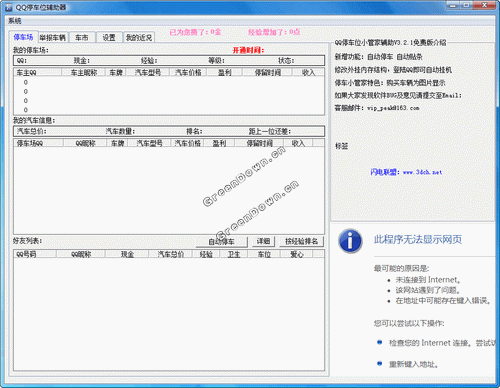The height and width of the screenshot is (388, 500).
Task: Click the 此程序无法显示网页 heading
Action: (418, 239)
